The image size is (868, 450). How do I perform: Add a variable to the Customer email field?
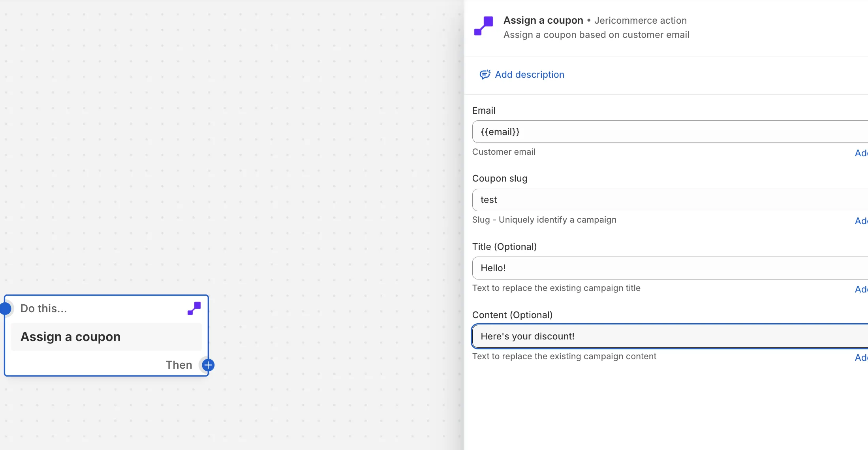[861, 153]
